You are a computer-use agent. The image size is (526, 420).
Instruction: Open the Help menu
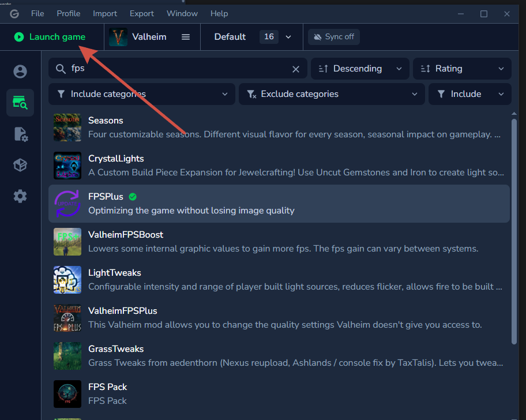click(x=219, y=14)
